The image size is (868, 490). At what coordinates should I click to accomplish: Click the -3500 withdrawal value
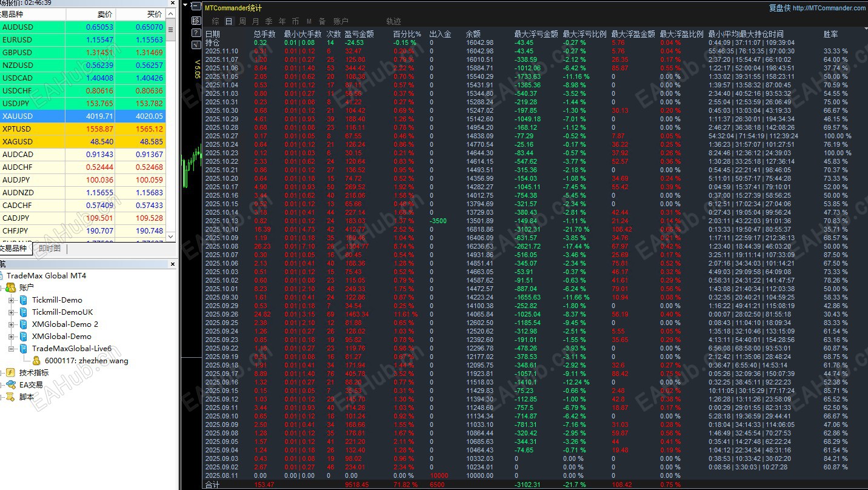[438, 221]
